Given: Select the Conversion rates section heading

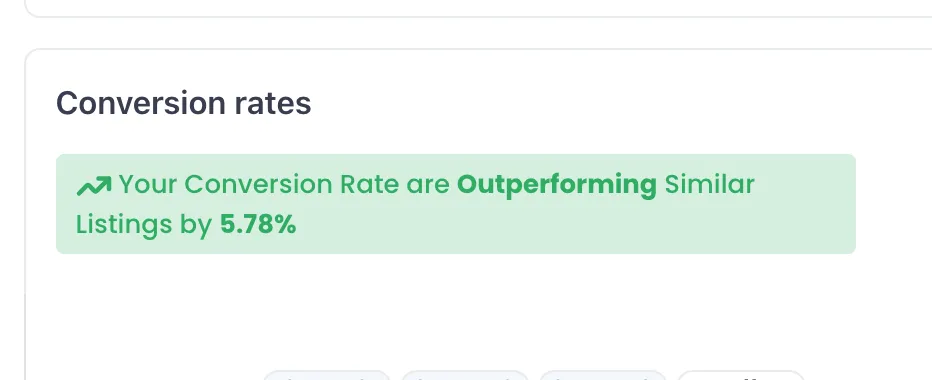Looking at the screenshot, I should 184,103.
